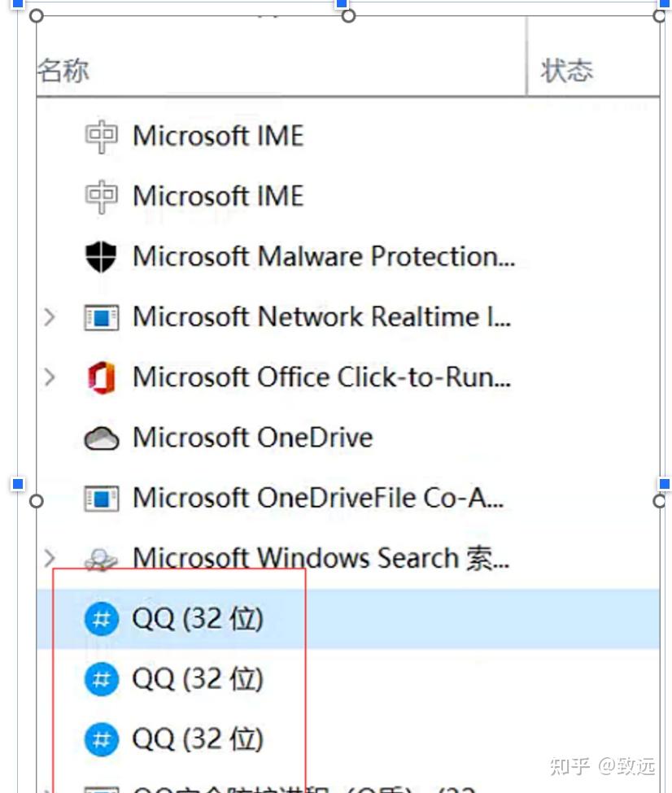
Task: Click the top-center circular resize handle
Action: 348,16
